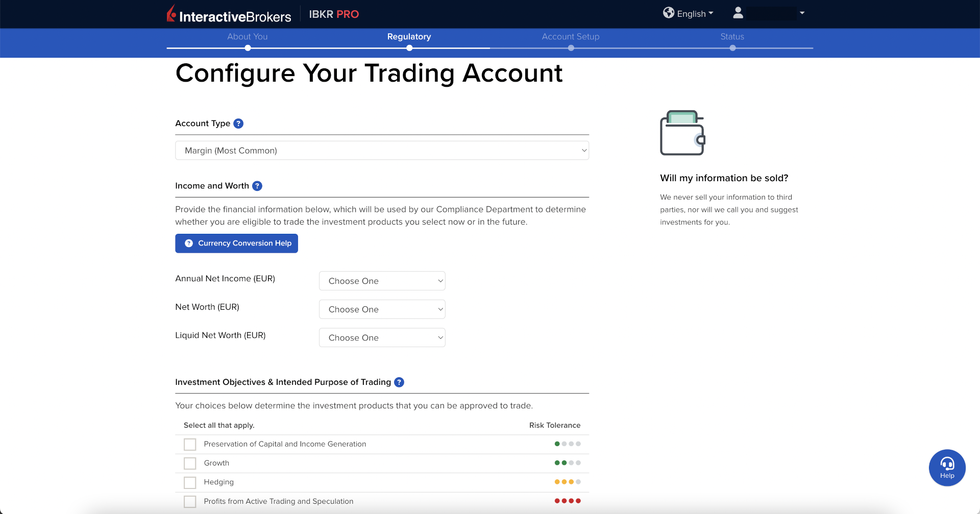Open Investment Objectives help question mark

[399, 382]
